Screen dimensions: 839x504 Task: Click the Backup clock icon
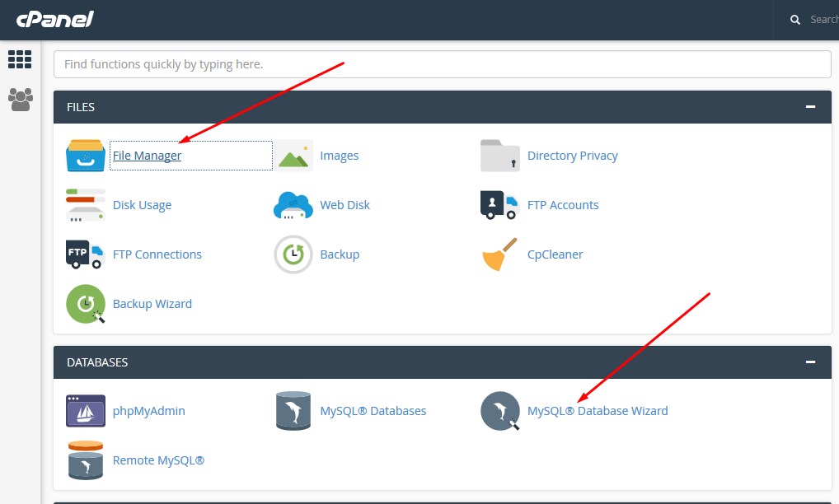[293, 254]
